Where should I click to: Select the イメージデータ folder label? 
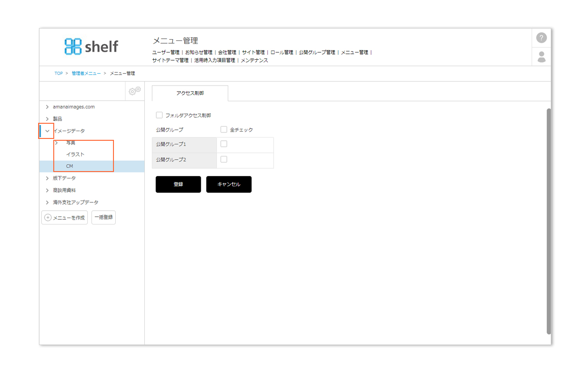click(x=69, y=131)
